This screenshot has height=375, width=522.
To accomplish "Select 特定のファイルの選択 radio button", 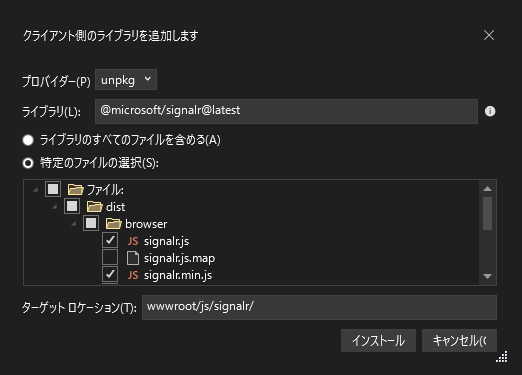I will [x=28, y=163].
